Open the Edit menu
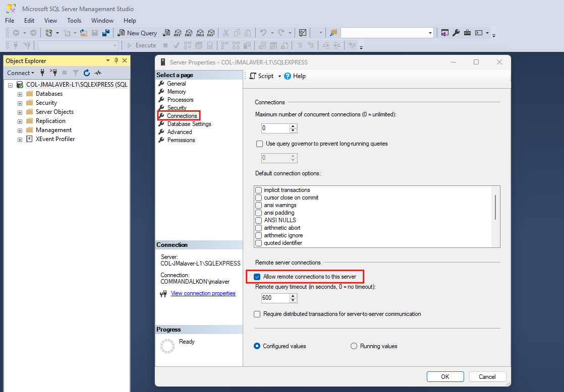The width and height of the screenshot is (564, 392). pyautogui.click(x=29, y=21)
